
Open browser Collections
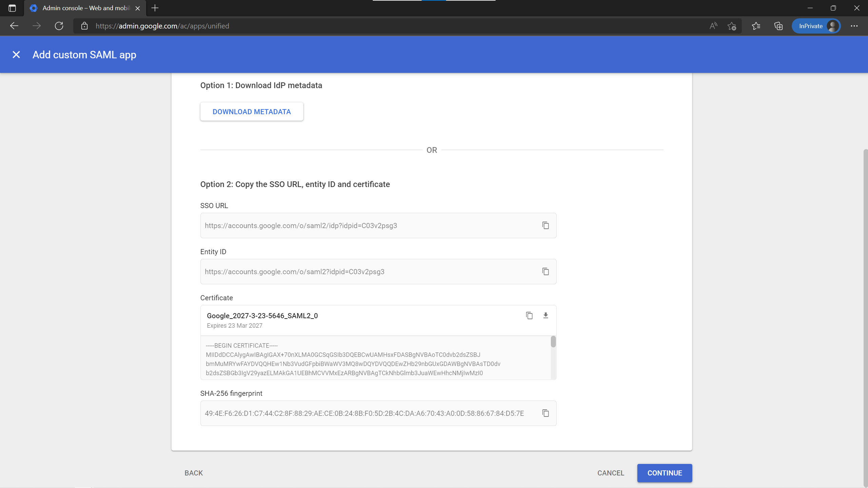[778, 26]
